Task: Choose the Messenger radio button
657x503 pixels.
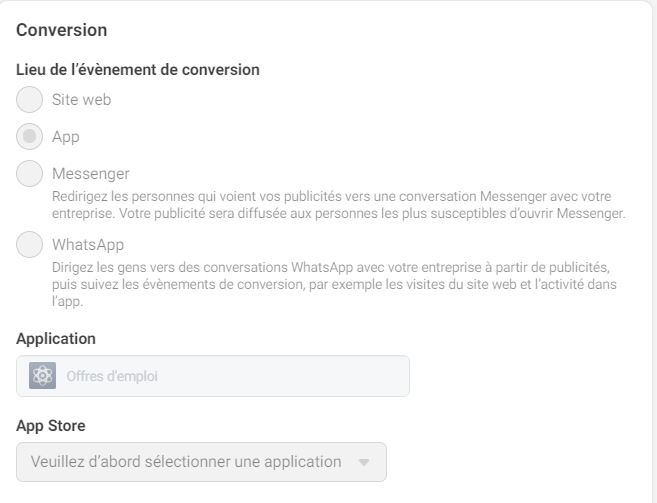Action: pyautogui.click(x=29, y=173)
